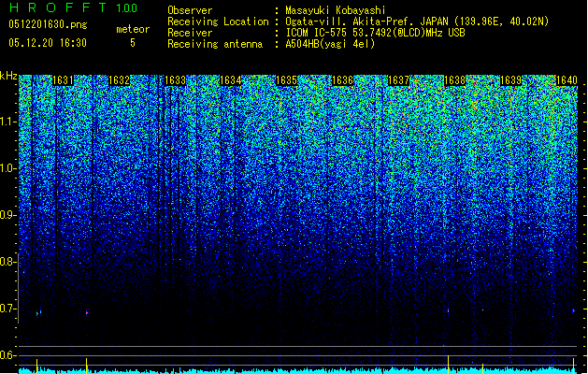Select the file name 0512201630.png
Screen dimensions: 588x374
tap(48, 24)
